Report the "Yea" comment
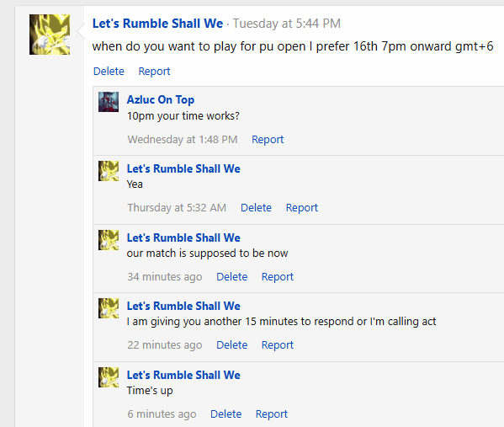This screenshot has height=427, width=504. (x=302, y=207)
